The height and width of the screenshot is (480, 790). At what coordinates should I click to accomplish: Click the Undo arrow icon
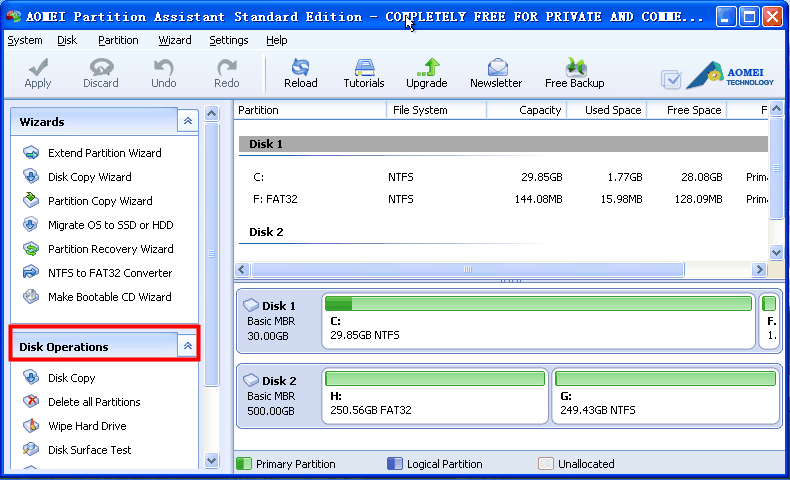pos(164,67)
